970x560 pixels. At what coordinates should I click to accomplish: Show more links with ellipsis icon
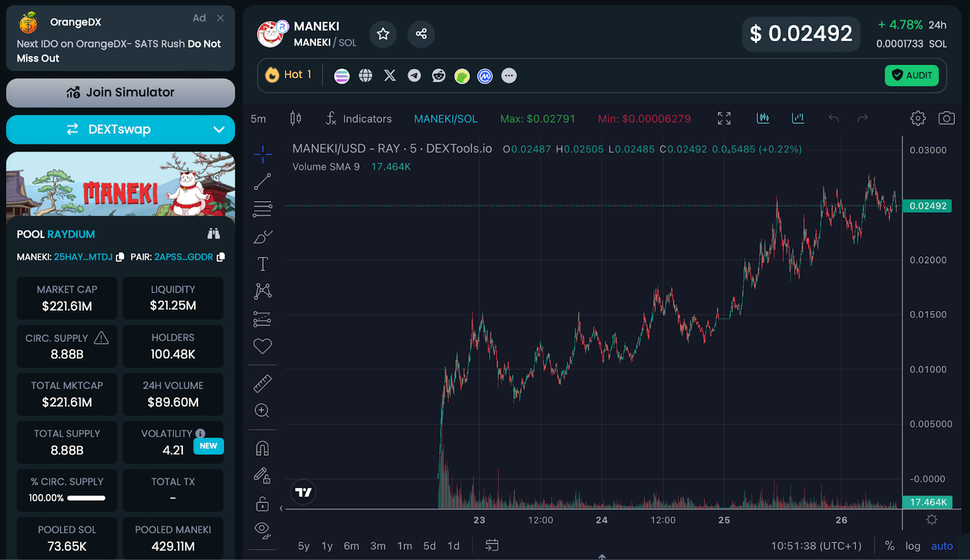(x=509, y=76)
